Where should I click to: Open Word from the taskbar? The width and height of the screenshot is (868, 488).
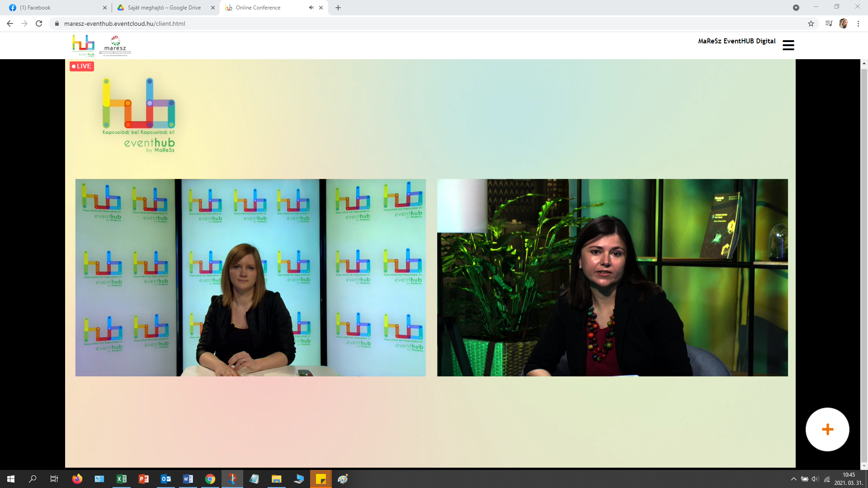pyautogui.click(x=188, y=479)
